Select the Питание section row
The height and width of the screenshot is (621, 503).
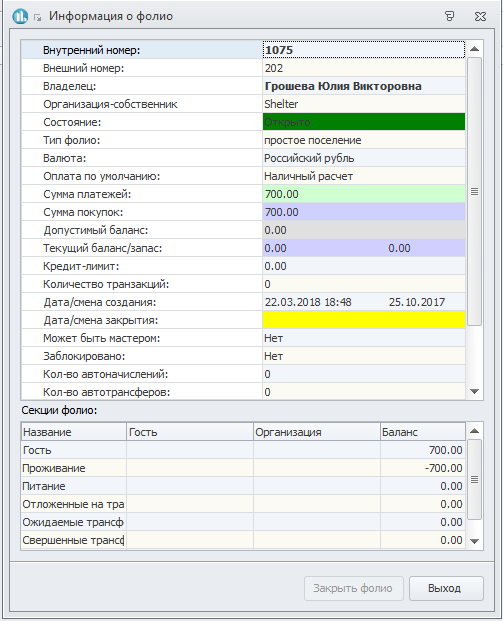243,486
